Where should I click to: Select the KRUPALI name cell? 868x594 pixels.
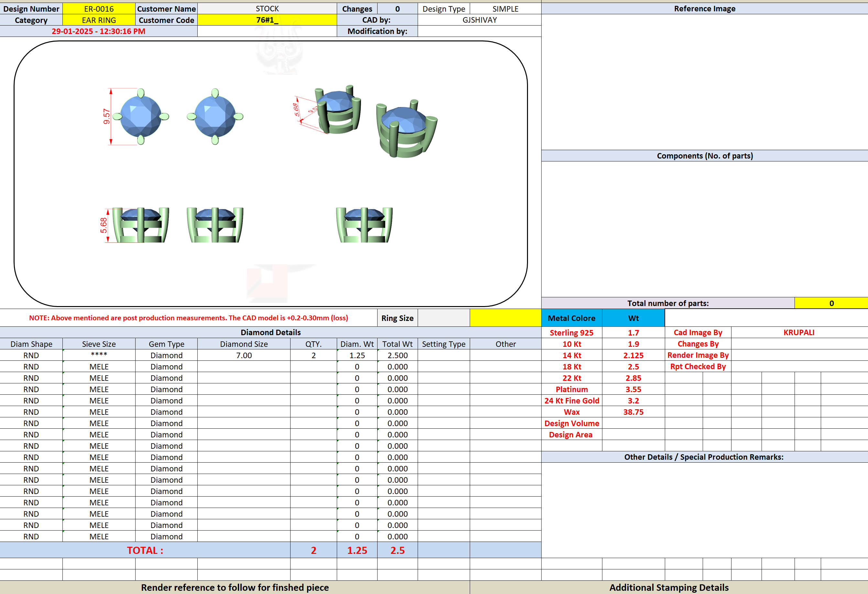tap(799, 333)
